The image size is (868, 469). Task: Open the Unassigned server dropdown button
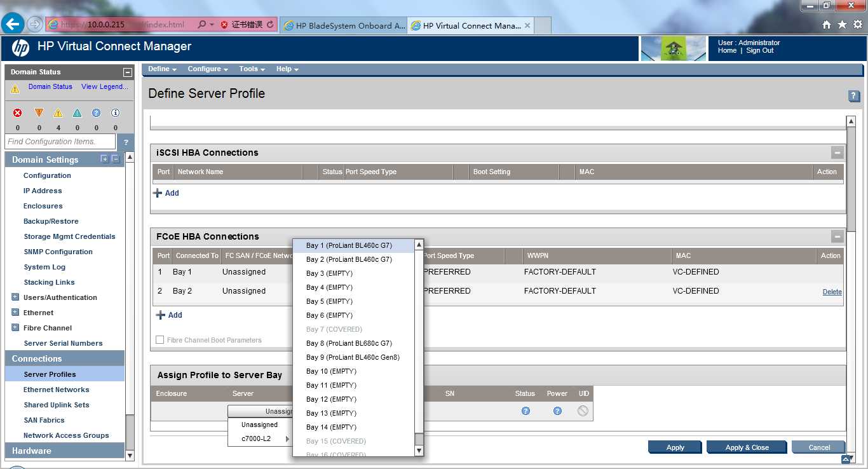(x=260, y=411)
